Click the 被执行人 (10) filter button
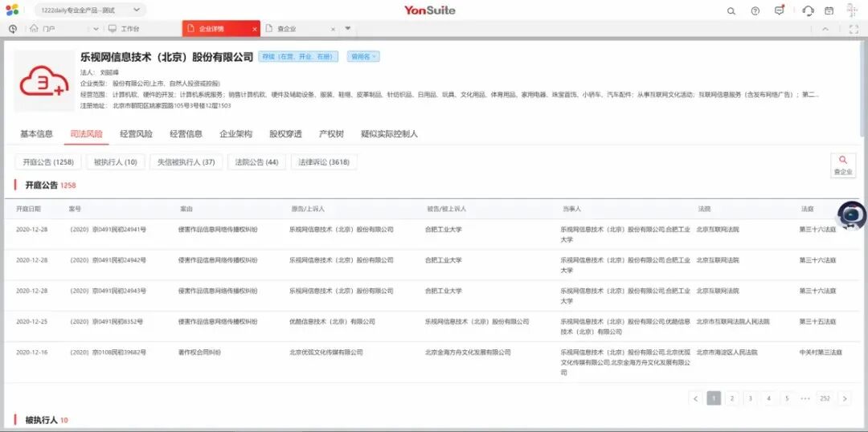 116,162
